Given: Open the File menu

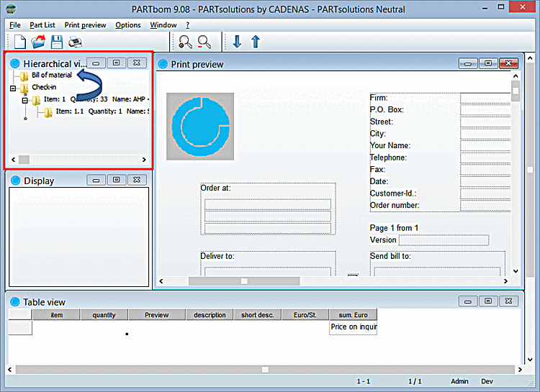Looking at the screenshot, I should click(15, 25).
